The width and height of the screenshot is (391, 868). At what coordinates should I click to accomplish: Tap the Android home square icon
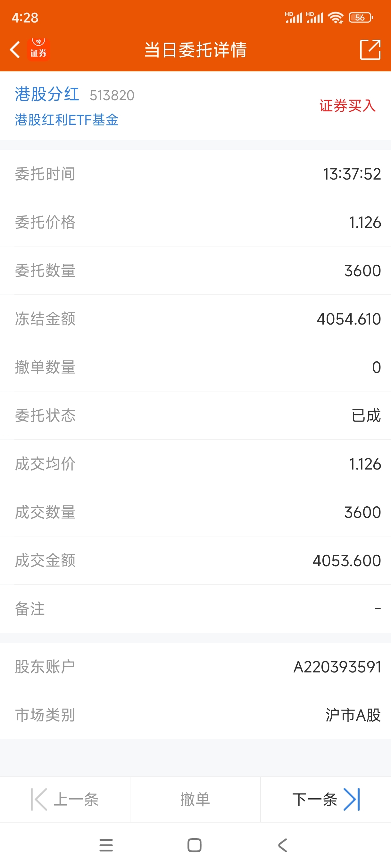(x=194, y=845)
